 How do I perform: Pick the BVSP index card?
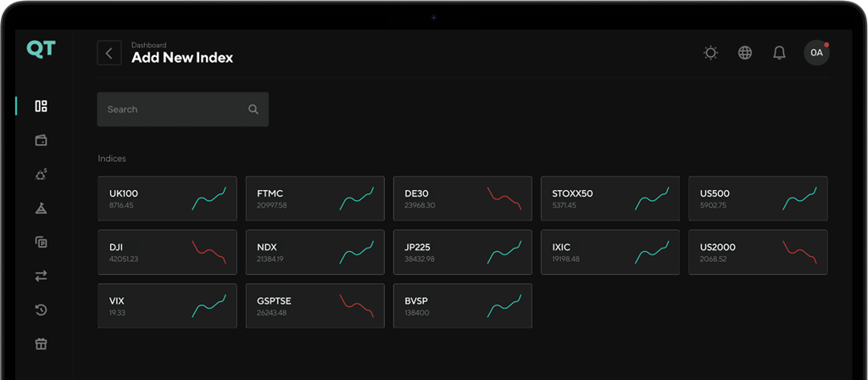point(462,306)
